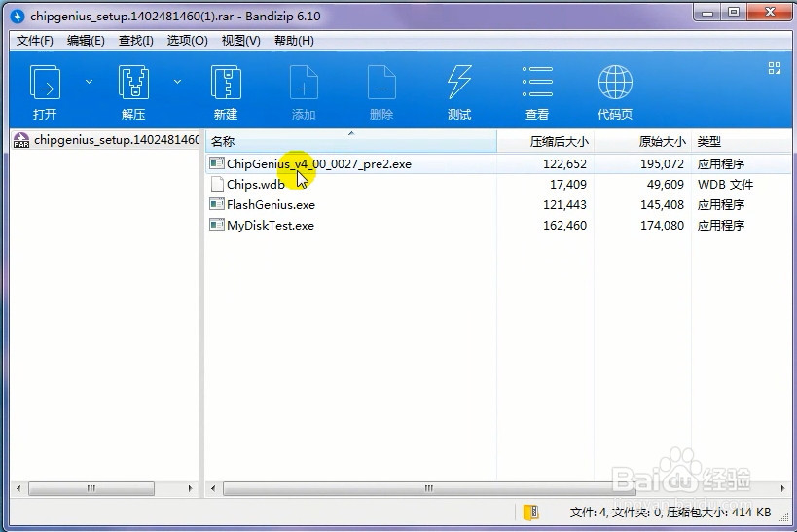Click the FlashGenius.exe file icon
This screenshot has height=532, width=797.
pyautogui.click(x=217, y=204)
